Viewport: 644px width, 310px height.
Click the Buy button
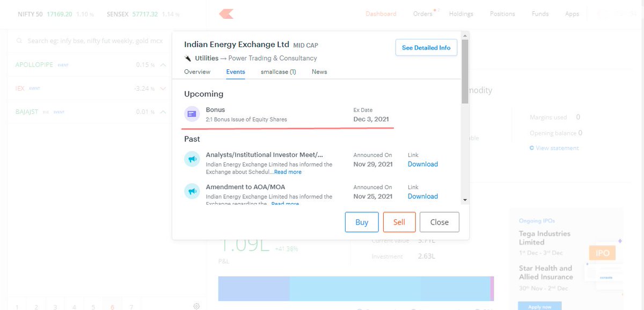[x=362, y=222]
